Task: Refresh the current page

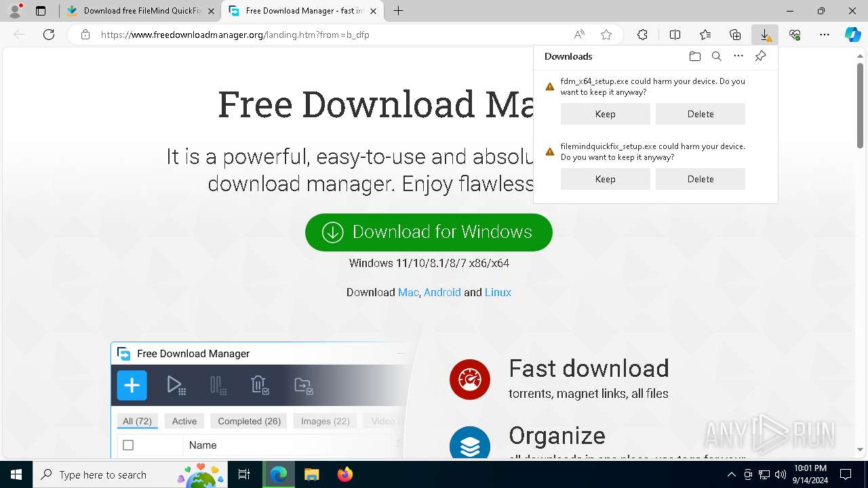Action: pyautogui.click(x=49, y=35)
